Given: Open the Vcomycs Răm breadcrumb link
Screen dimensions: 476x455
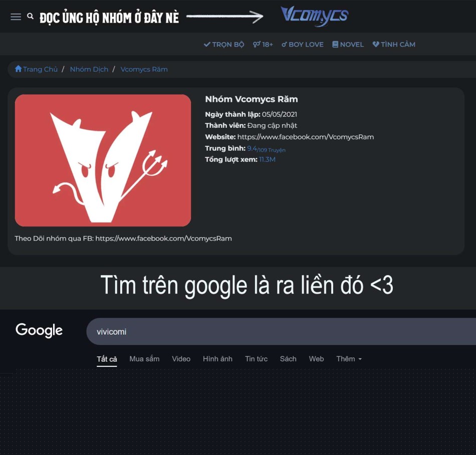Looking at the screenshot, I should (x=144, y=69).
